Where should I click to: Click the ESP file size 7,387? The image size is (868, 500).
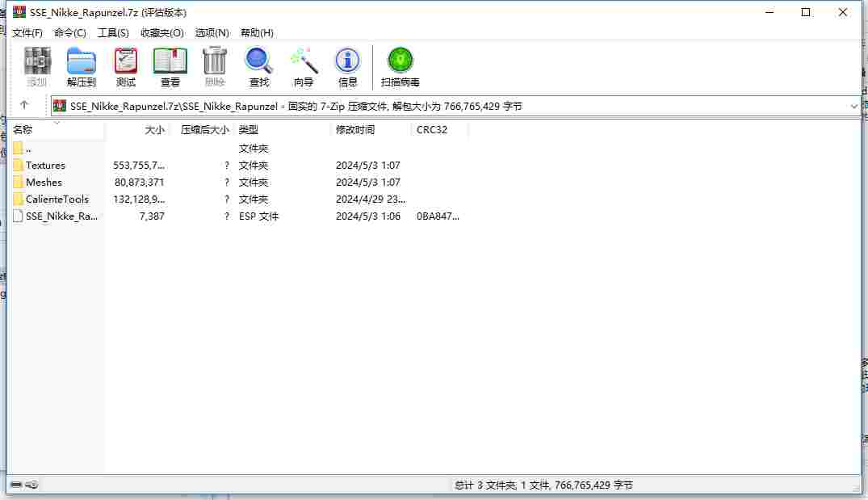[x=152, y=216]
